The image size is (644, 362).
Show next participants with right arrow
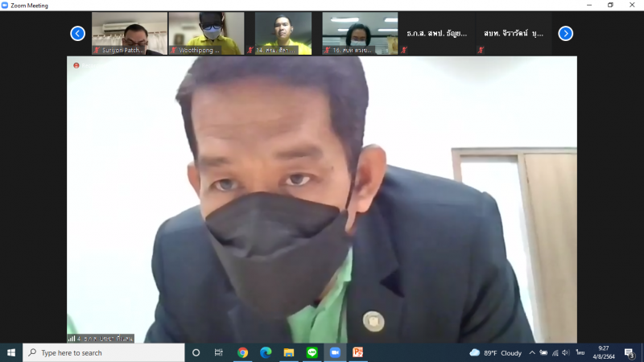pos(566,33)
